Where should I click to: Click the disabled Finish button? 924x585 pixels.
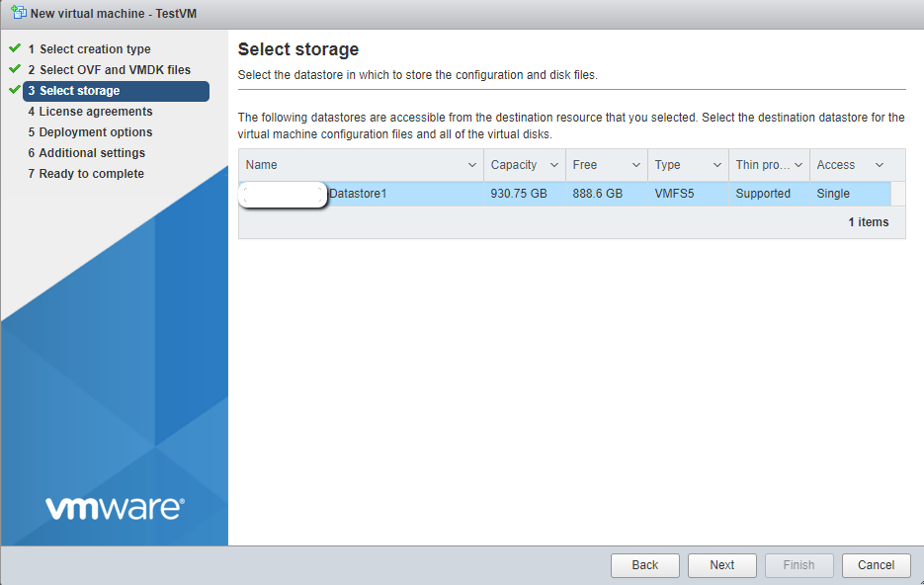pos(799,565)
